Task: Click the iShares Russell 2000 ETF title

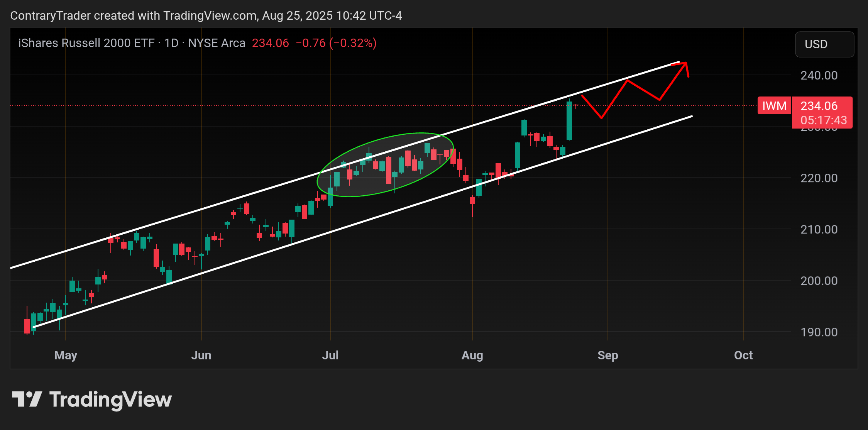Action: tap(86, 43)
